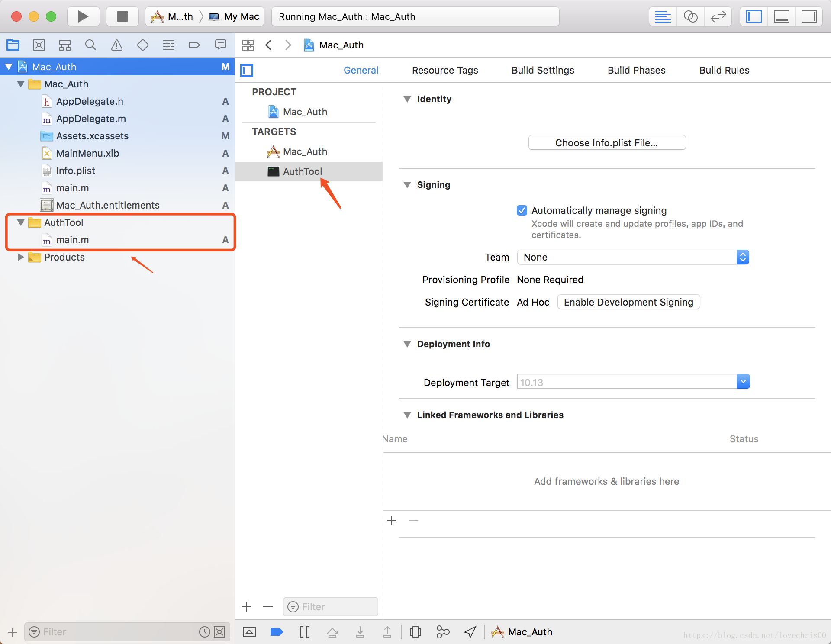
Task: Show the version editor
Action: click(x=718, y=17)
